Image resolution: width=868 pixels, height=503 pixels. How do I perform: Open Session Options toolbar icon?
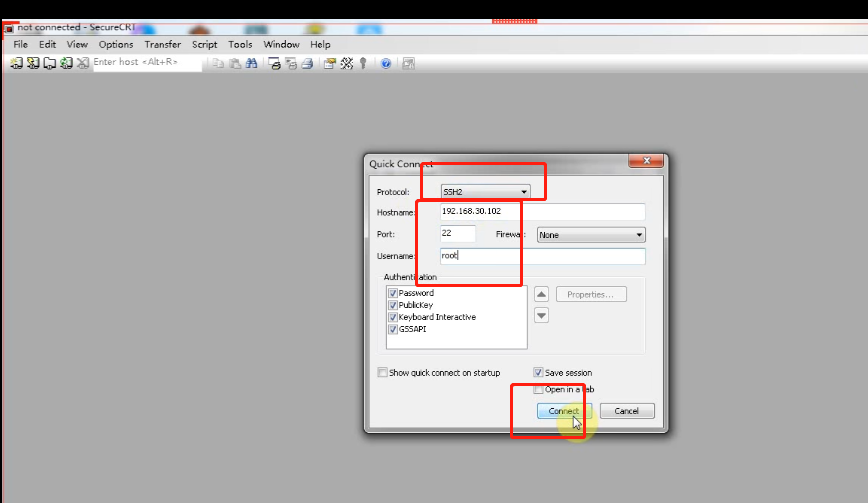(329, 64)
